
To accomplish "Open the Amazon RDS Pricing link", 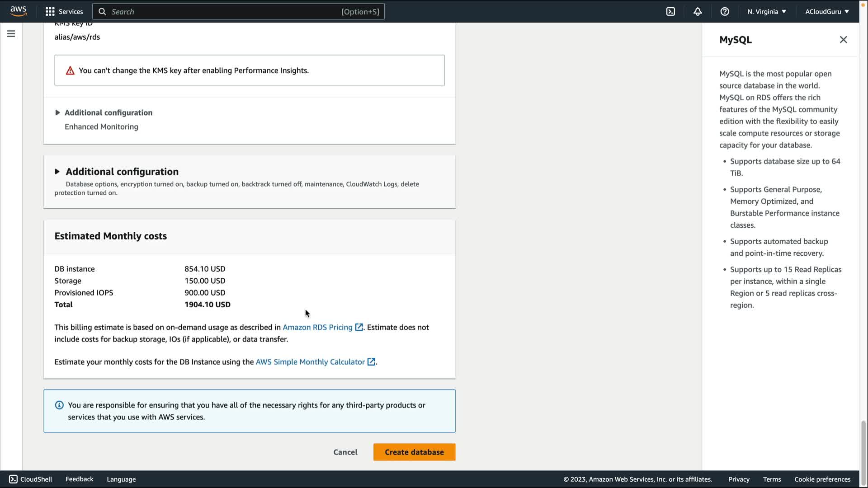I will (317, 327).
